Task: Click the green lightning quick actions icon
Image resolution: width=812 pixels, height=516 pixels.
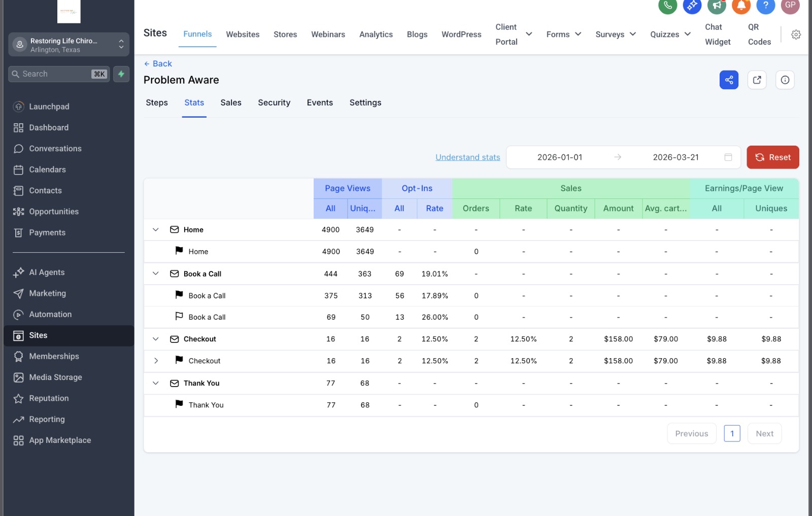Action: (121, 74)
